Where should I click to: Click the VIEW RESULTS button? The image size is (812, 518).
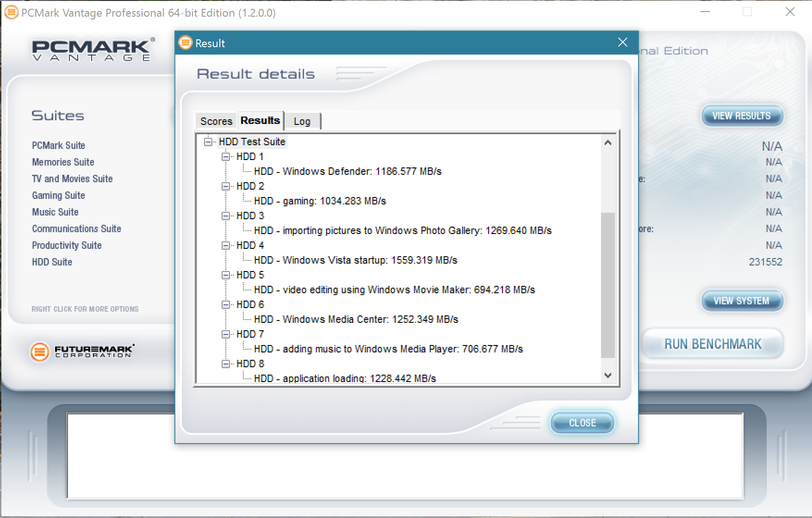click(x=742, y=116)
